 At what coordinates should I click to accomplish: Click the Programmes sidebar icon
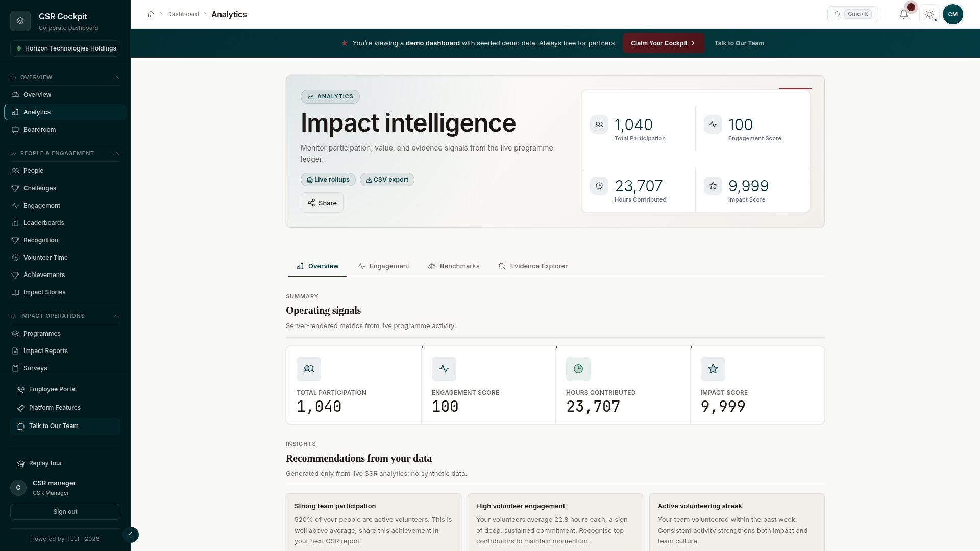pyautogui.click(x=15, y=334)
